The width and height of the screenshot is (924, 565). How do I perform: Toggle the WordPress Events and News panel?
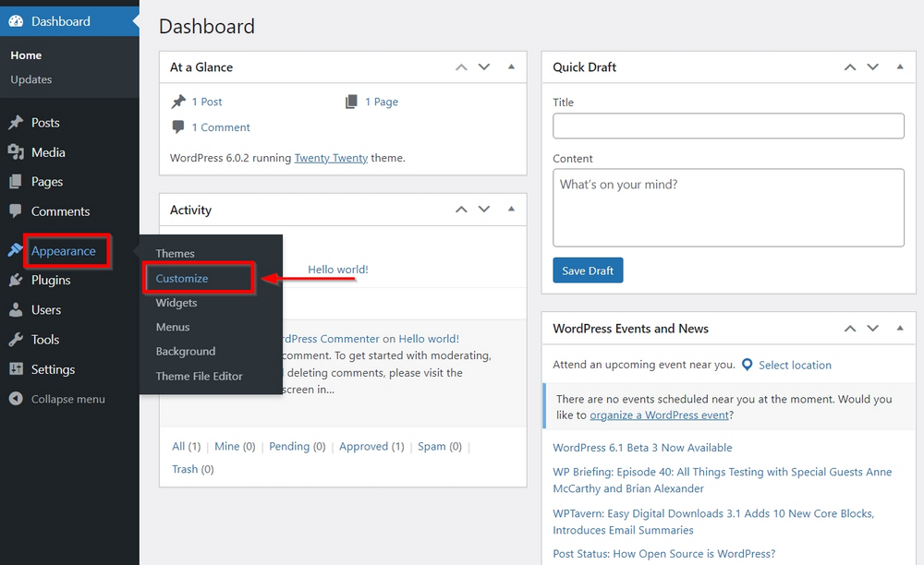coord(900,328)
